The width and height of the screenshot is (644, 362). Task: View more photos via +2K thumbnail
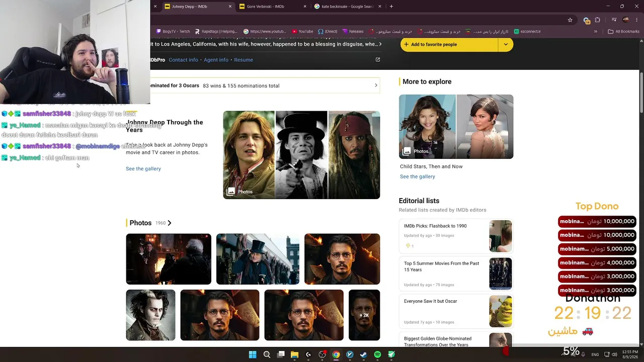[364, 315]
